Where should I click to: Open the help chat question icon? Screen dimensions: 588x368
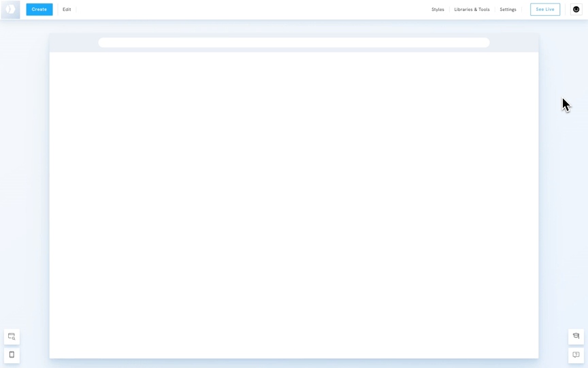point(576,355)
